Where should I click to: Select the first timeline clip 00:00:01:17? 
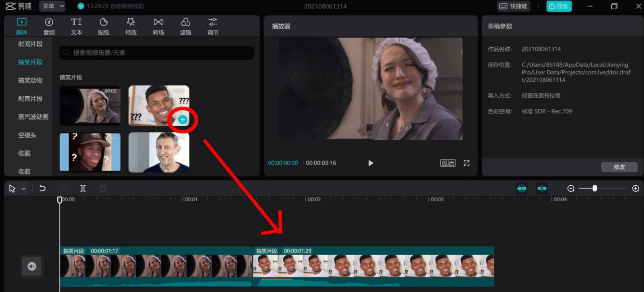tap(156, 266)
